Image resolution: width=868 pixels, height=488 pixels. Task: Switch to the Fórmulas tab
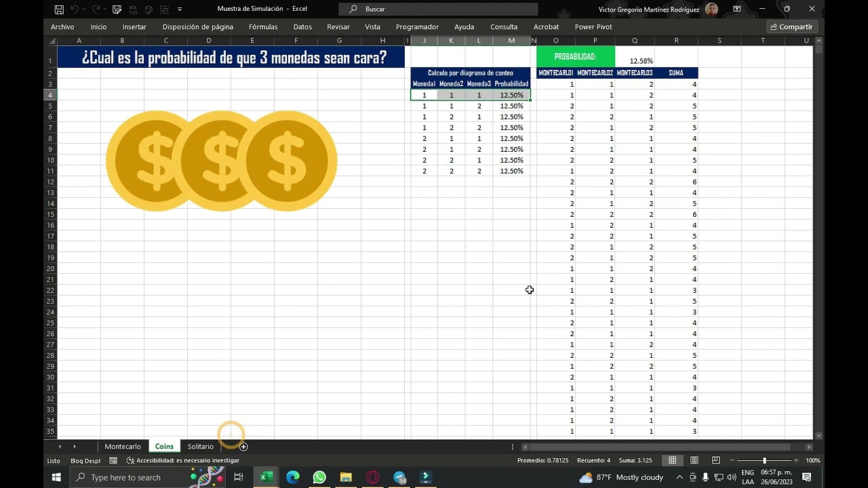(x=263, y=27)
